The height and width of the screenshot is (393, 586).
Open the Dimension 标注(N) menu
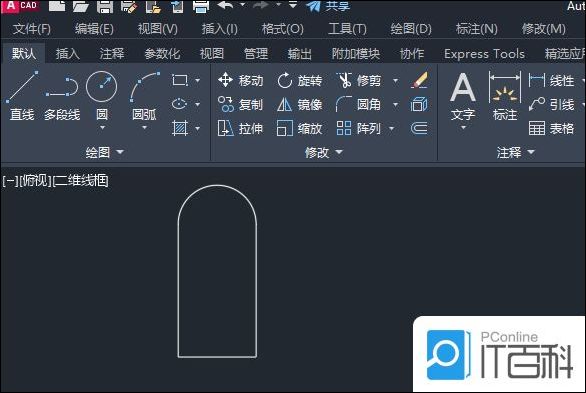point(476,29)
